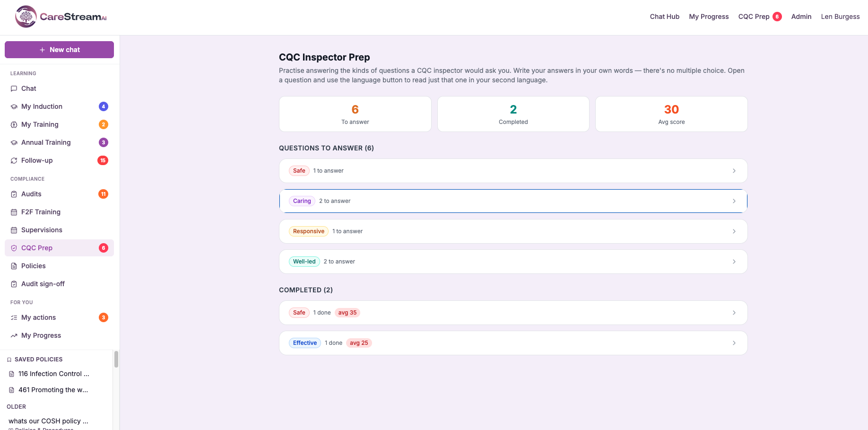Start a New chat

coord(59,50)
